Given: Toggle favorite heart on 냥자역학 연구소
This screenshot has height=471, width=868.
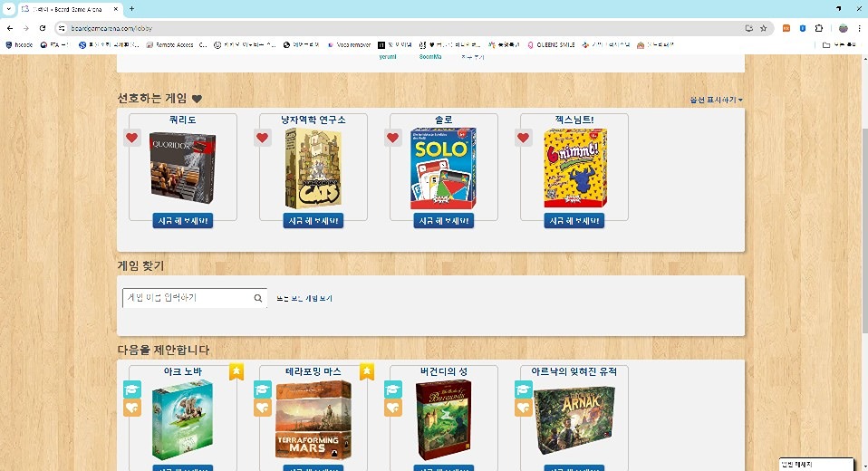Looking at the screenshot, I should (x=263, y=138).
